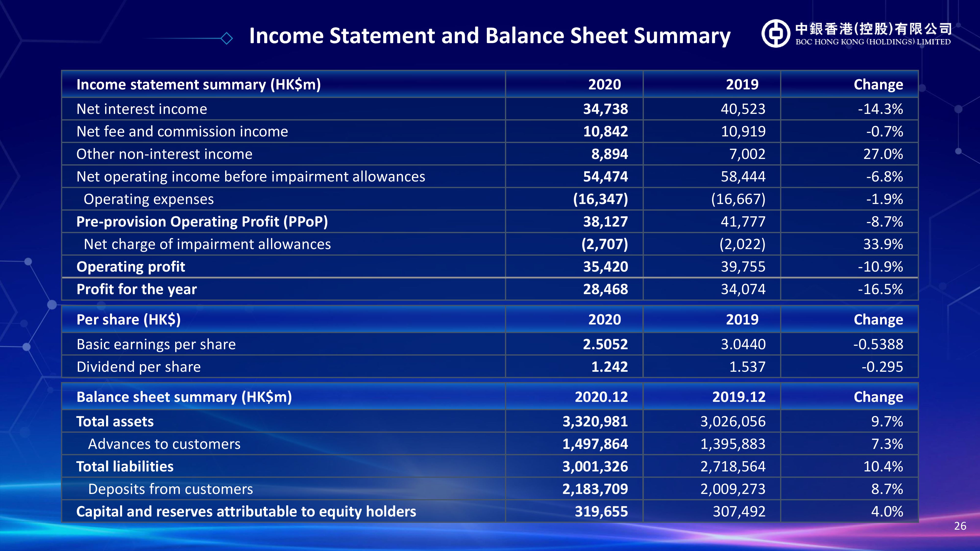The image size is (980, 551).
Task: Select the slide title Income Statement and Balance Sheet Summary
Action: click(x=490, y=36)
